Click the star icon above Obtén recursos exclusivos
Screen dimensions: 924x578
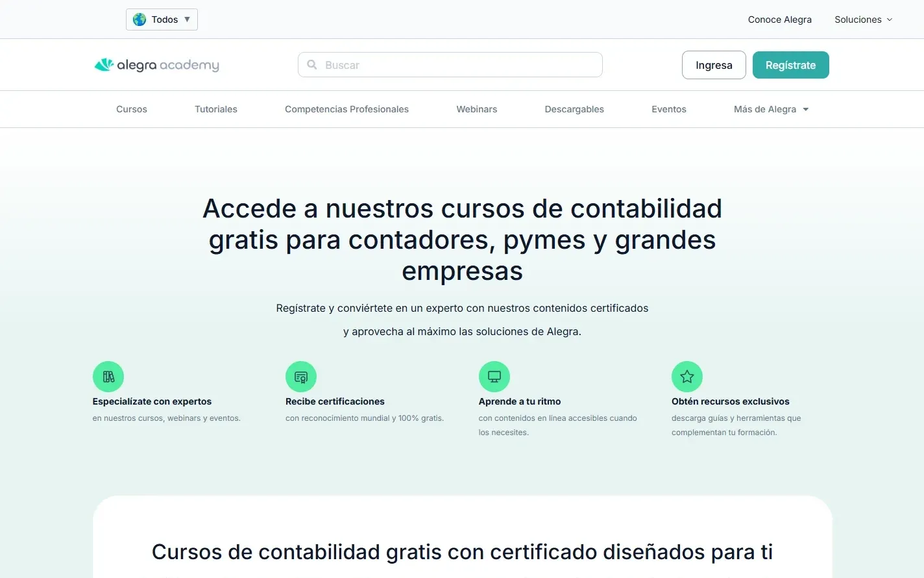[x=687, y=377]
